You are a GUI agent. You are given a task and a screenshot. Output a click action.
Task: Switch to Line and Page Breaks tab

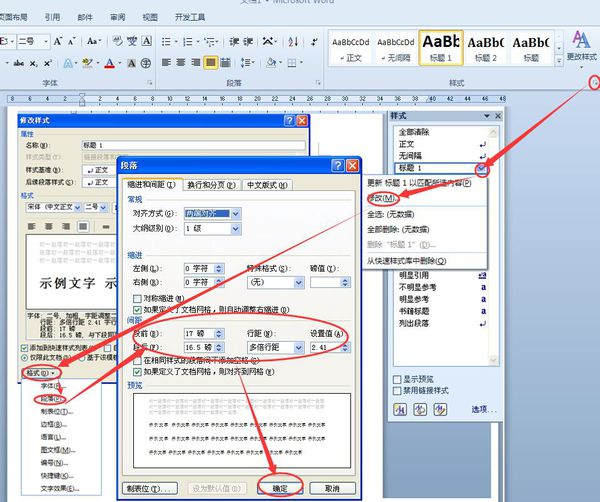tap(212, 185)
